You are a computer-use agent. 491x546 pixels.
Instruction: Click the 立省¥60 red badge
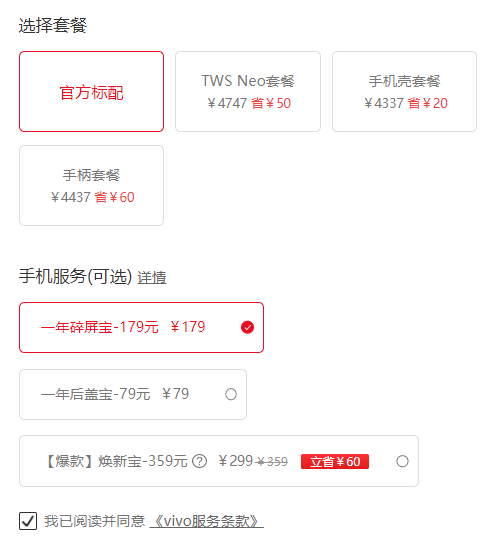click(335, 461)
